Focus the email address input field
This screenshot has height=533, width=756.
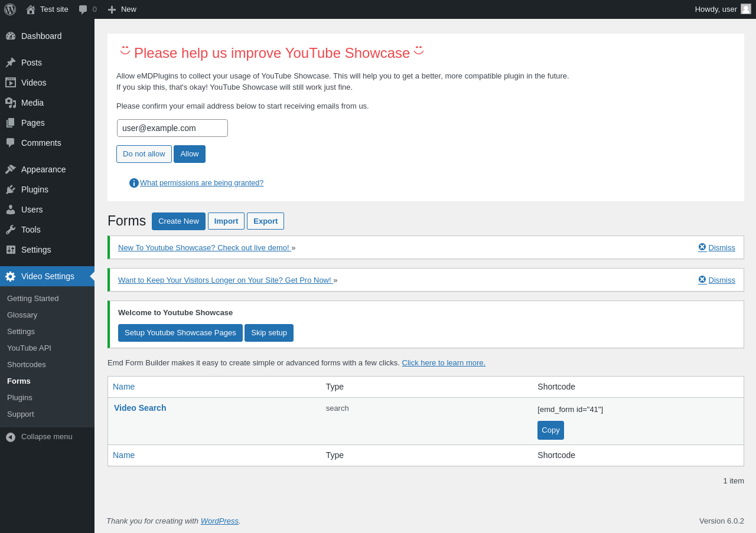coord(172,128)
